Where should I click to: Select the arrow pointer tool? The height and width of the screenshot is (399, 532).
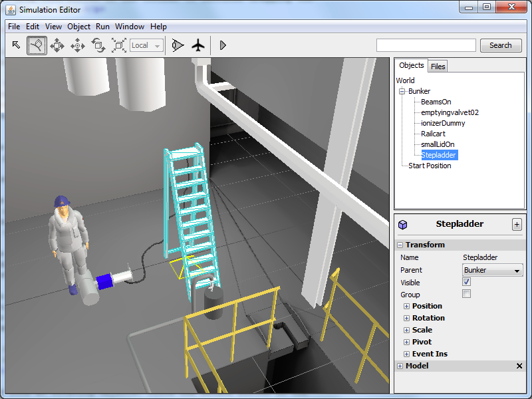pyautogui.click(x=17, y=45)
